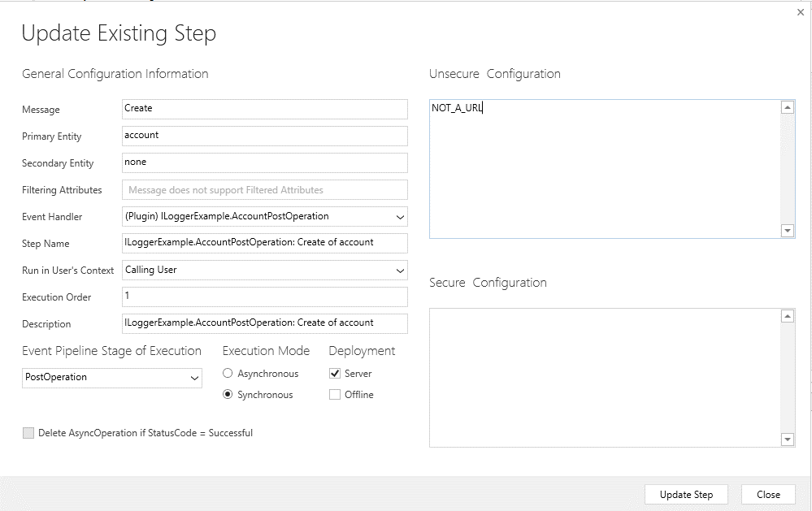Image resolution: width=812 pixels, height=511 pixels.
Task: Select the Synchronous execution mode
Action: pos(228,394)
